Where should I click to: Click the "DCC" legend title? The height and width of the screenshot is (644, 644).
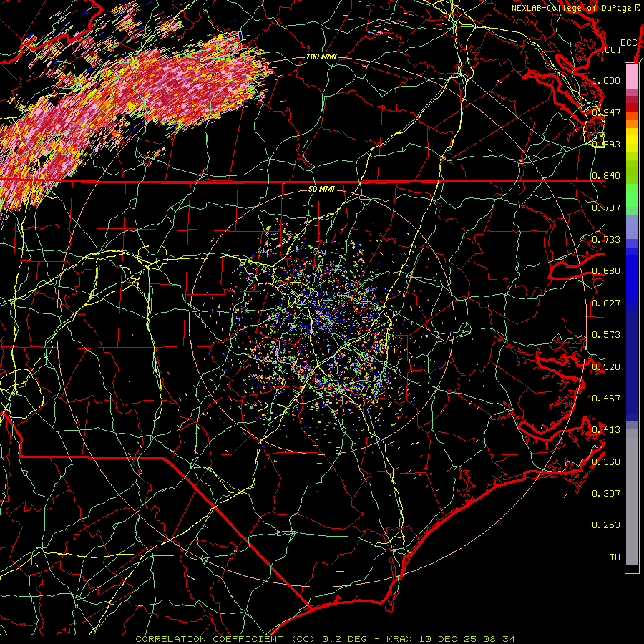pyautogui.click(x=628, y=43)
